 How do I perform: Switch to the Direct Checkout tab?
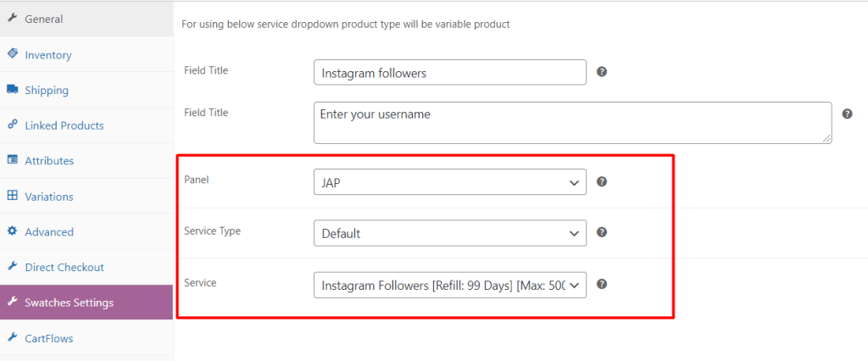64,267
